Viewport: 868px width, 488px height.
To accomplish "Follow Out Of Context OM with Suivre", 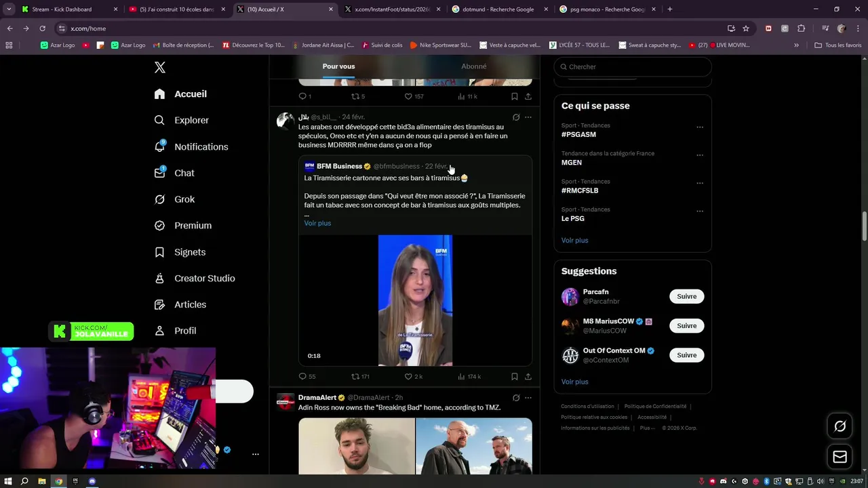I will pos(686,355).
